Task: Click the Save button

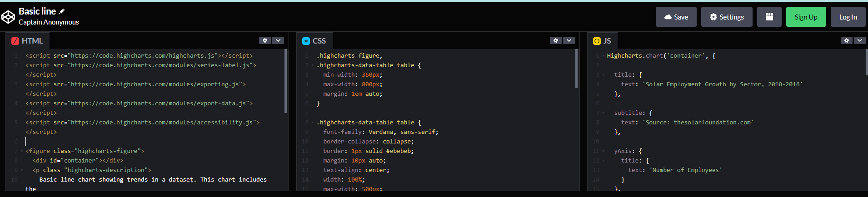Action: (x=676, y=17)
